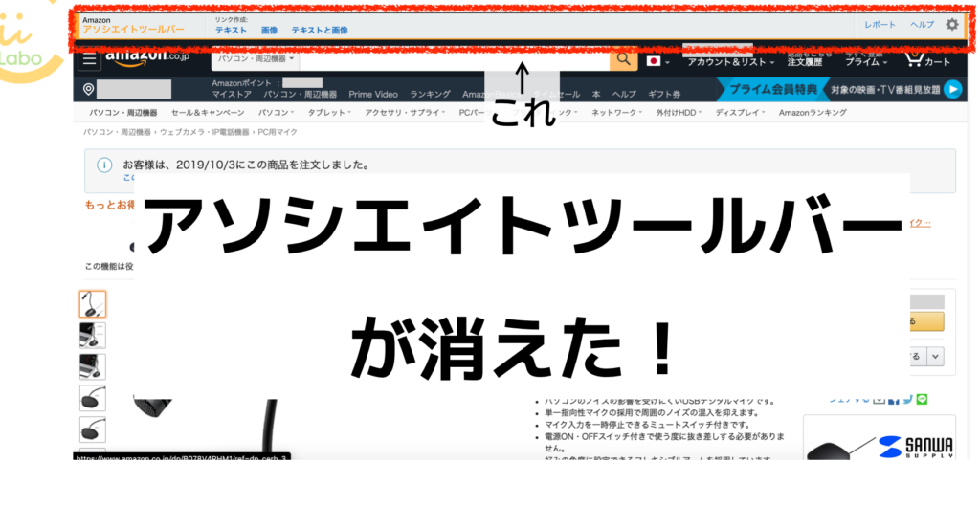Click breadcrumb パソコン・周辺機器
Viewport: 980px width, 528px height.
click(x=117, y=132)
